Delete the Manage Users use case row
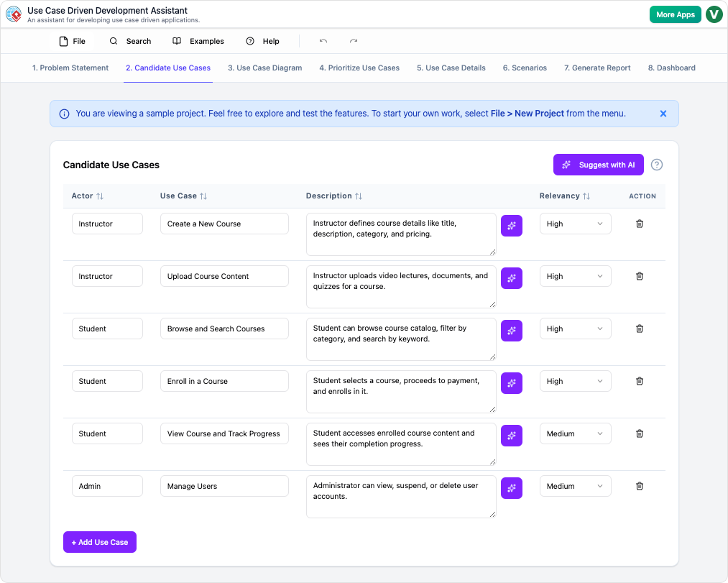728x583 pixels. [x=640, y=486]
